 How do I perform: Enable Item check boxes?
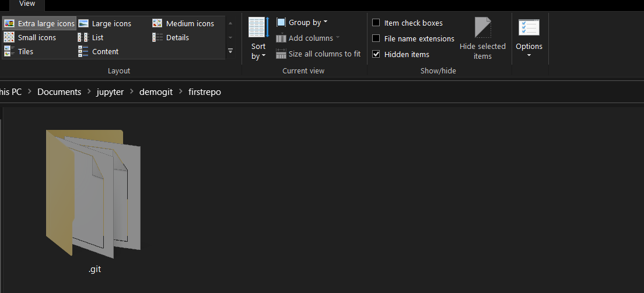(x=376, y=23)
